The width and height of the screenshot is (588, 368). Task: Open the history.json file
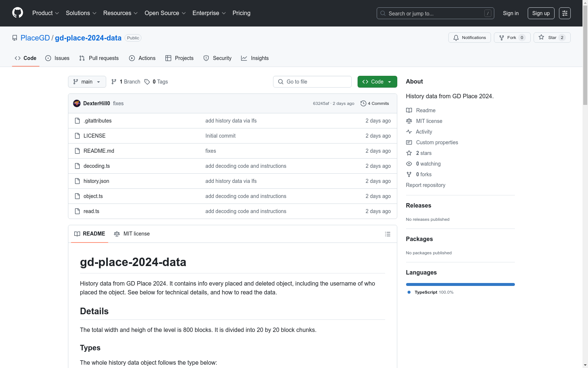(96, 181)
